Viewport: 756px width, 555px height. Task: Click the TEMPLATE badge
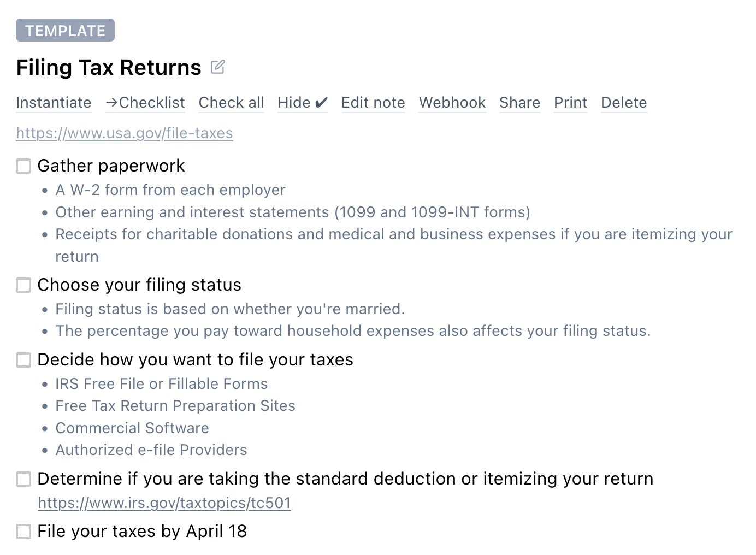[x=65, y=30]
